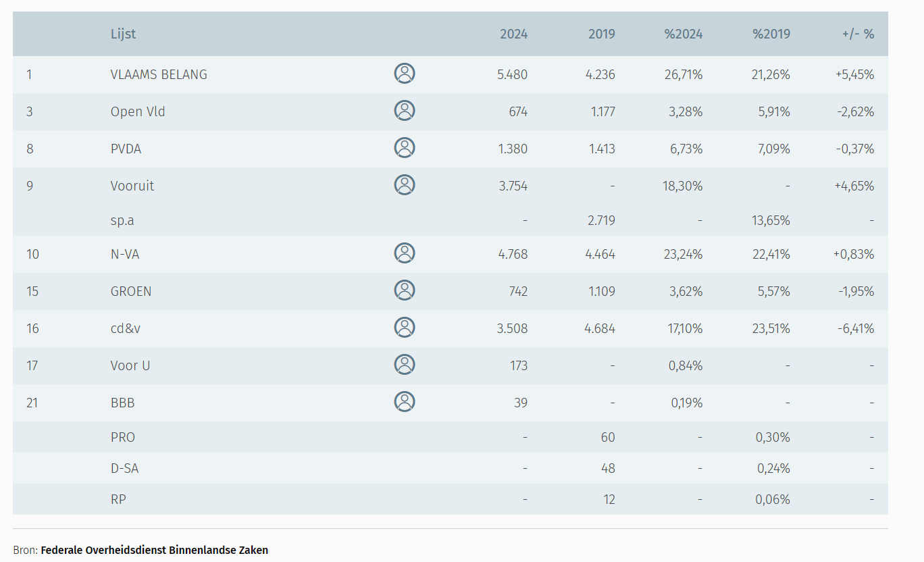This screenshot has height=562, width=924.
Task: Select the Open Vld list name
Action: [138, 112]
